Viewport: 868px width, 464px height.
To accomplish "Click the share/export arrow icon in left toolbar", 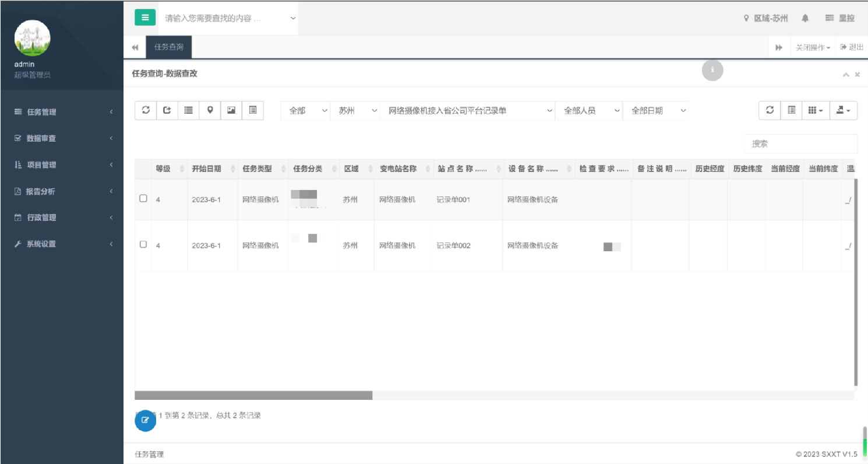I will (x=167, y=110).
